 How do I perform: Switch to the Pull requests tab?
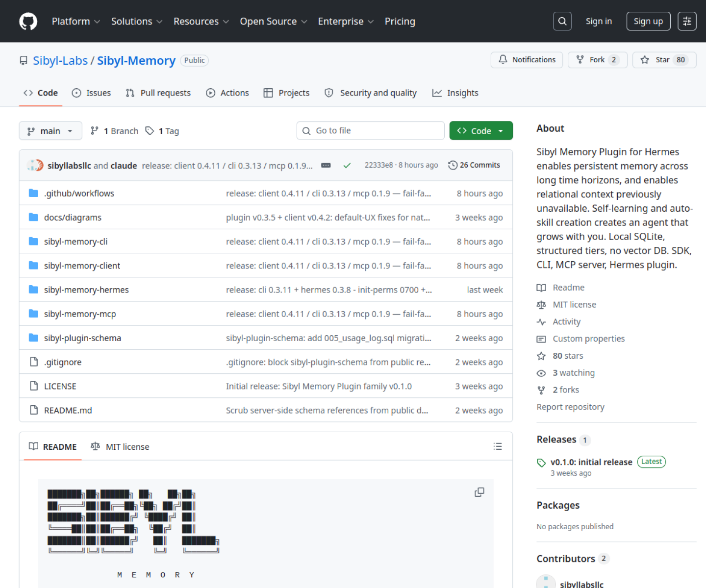pos(158,93)
